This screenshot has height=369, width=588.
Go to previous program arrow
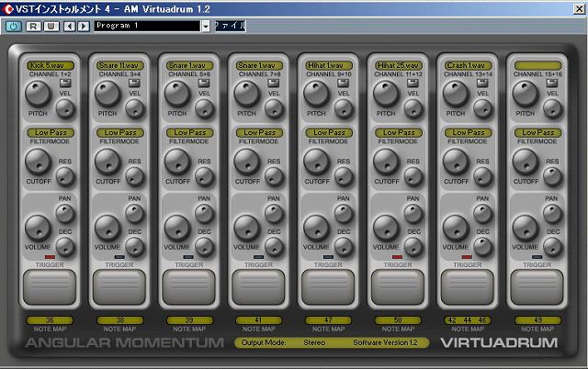[70, 27]
